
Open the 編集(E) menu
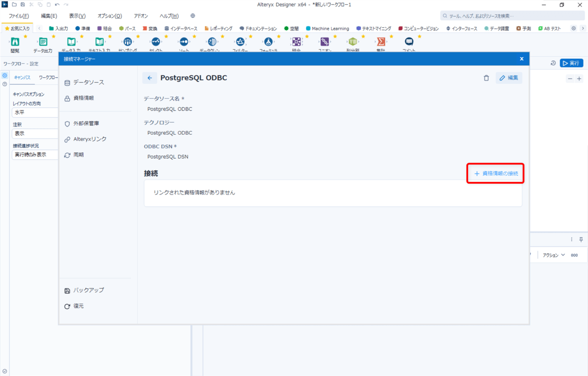(49, 16)
